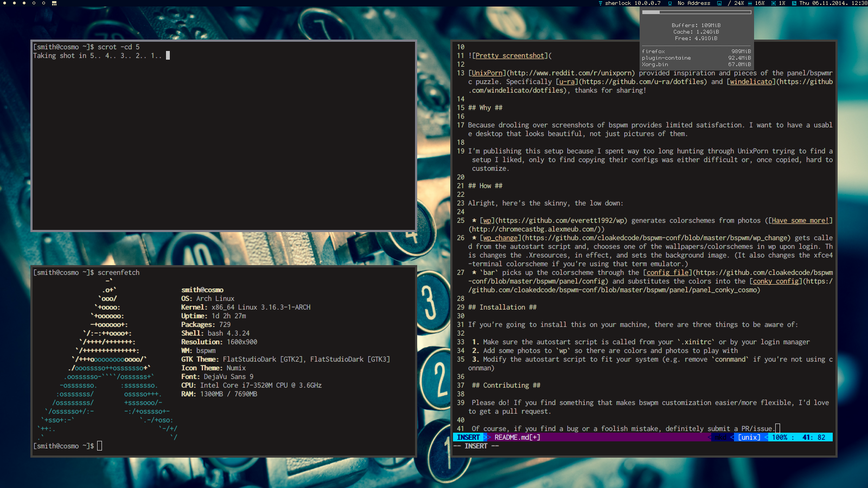
Task: Click the ## Installation ## heading
Action: (x=502, y=307)
